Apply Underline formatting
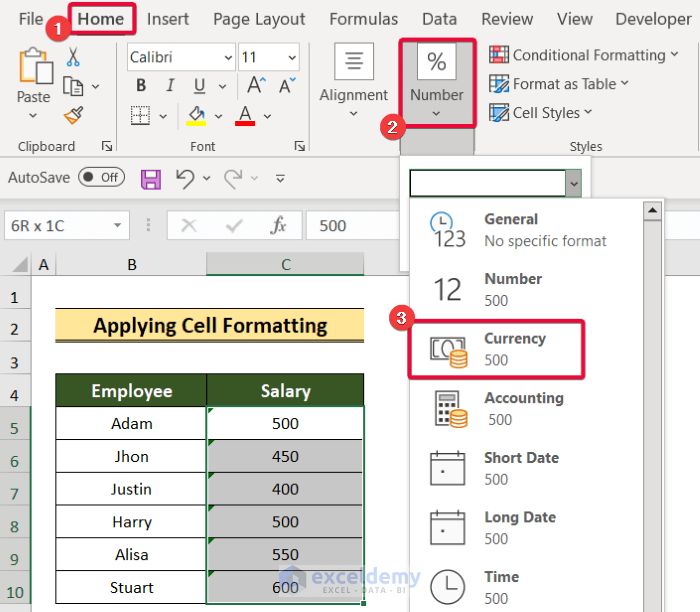The image size is (700, 612). click(199, 86)
